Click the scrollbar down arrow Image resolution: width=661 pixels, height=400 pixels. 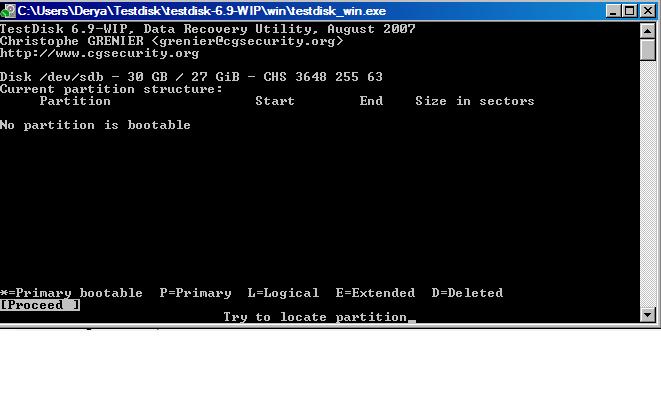[648, 314]
